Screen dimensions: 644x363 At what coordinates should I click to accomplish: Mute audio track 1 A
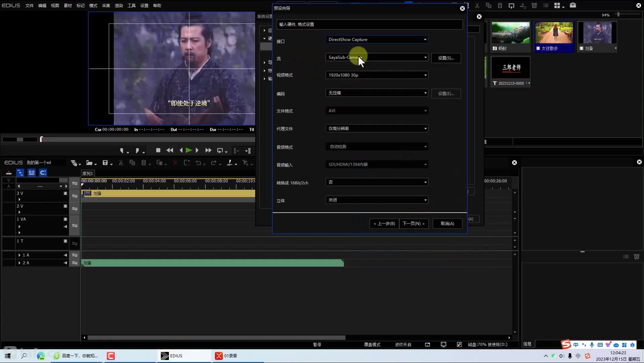65,255
